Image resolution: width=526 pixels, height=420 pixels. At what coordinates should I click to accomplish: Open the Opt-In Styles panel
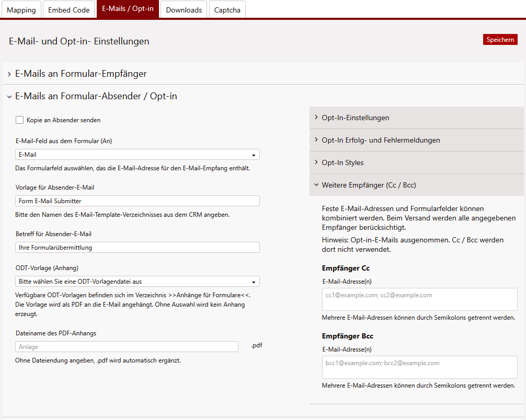[x=342, y=162]
